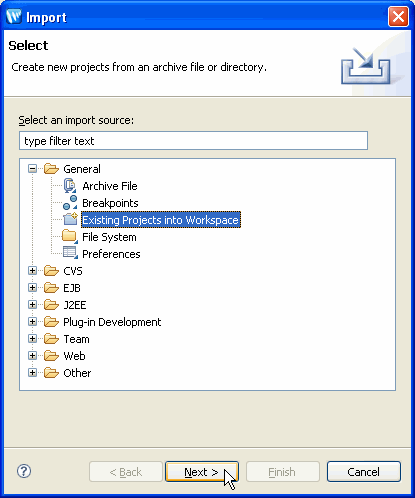Screen dimensions: 415x498
Task: Collapse the General category
Action: pyautogui.click(x=32, y=169)
